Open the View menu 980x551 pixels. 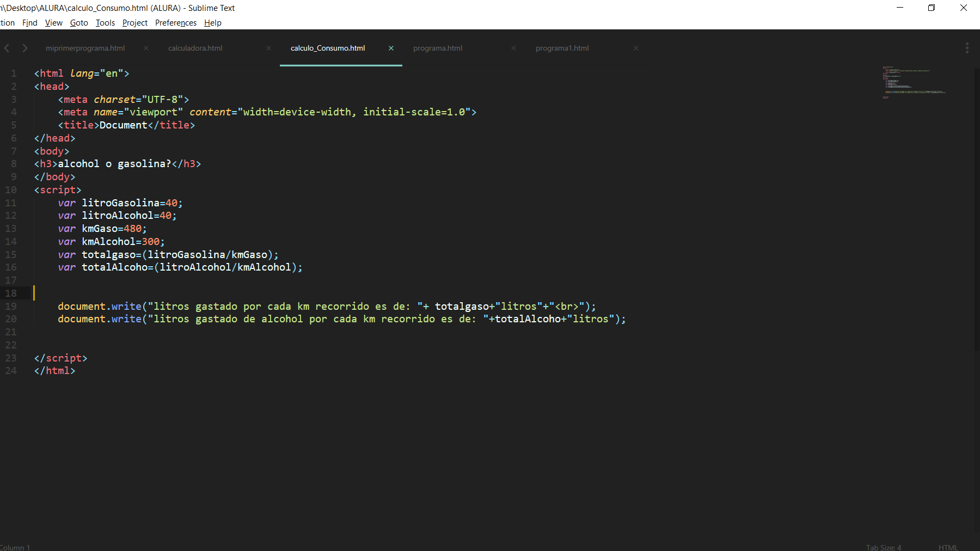point(54,23)
